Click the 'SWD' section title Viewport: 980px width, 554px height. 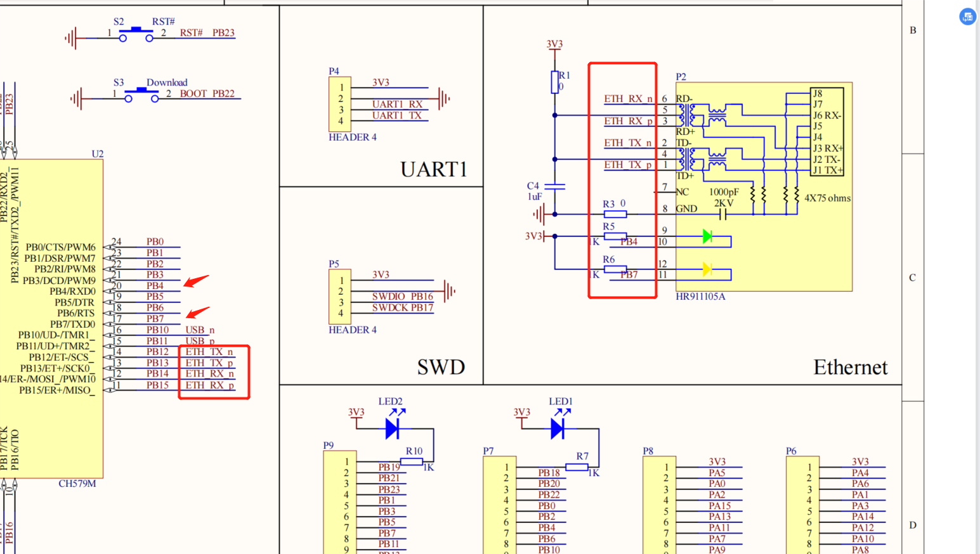pos(441,367)
